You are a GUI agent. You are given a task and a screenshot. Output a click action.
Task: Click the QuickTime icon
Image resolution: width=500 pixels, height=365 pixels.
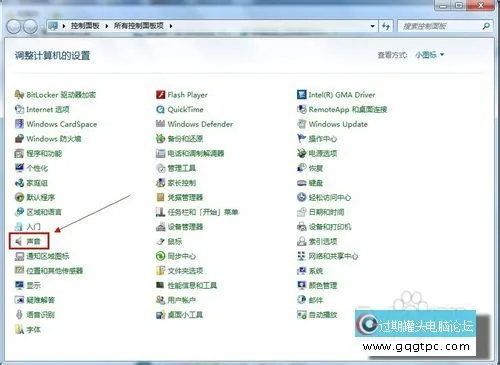(x=160, y=109)
